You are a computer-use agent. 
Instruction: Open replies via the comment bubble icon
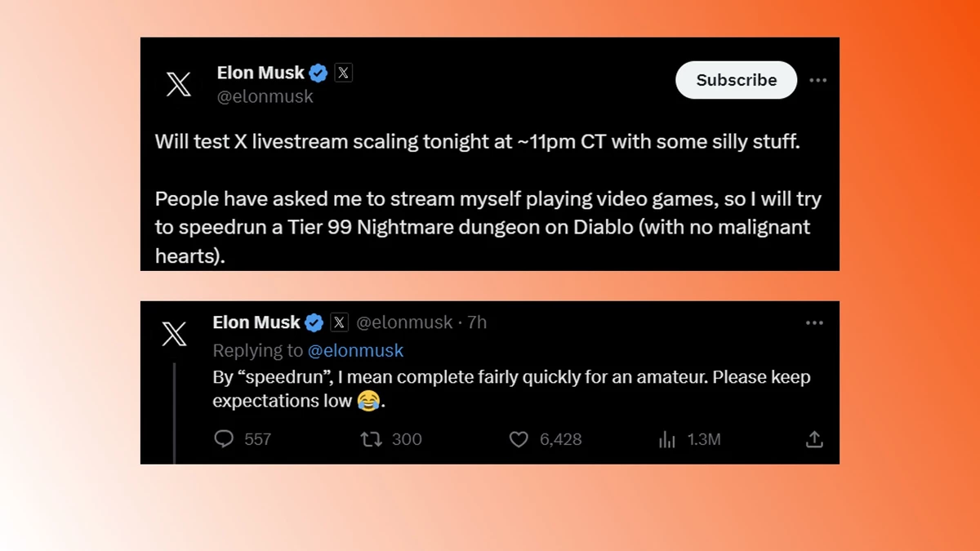(x=224, y=439)
